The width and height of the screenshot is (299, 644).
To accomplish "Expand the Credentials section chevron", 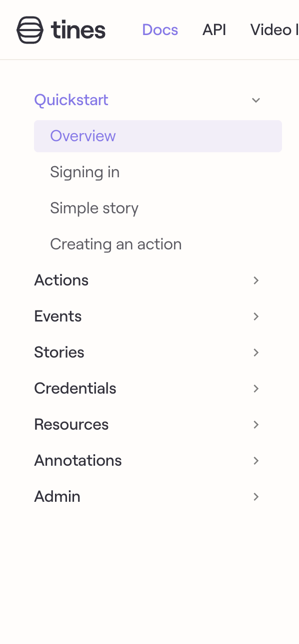I will pos(256,389).
